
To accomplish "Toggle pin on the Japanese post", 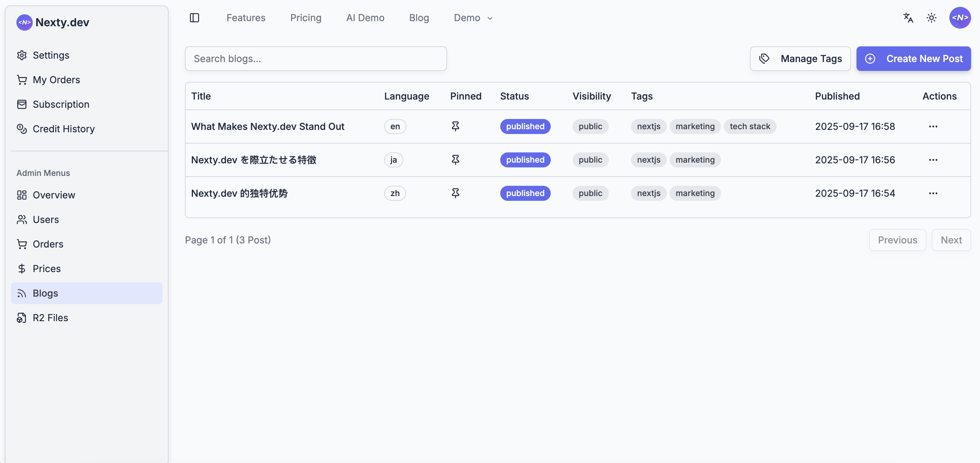I will (455, 160).
